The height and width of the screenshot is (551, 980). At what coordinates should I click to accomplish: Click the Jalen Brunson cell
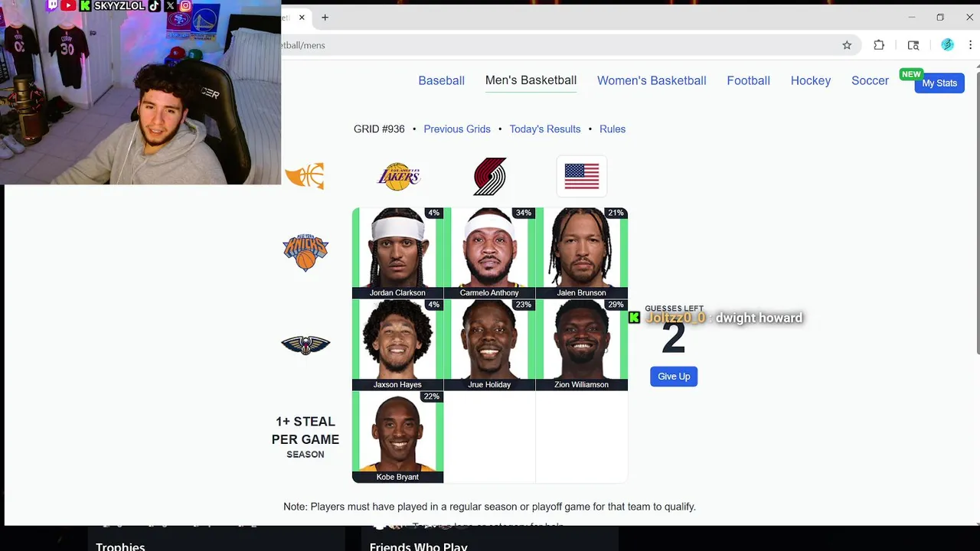pyautogui.click(x=582, y=253)
